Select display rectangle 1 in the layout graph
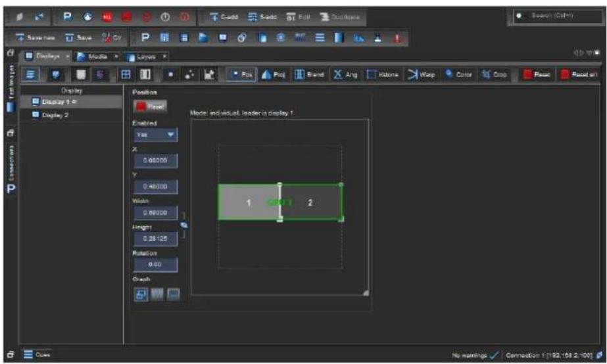This screenshot has width=607, height=364. click(x=249, y=202)
